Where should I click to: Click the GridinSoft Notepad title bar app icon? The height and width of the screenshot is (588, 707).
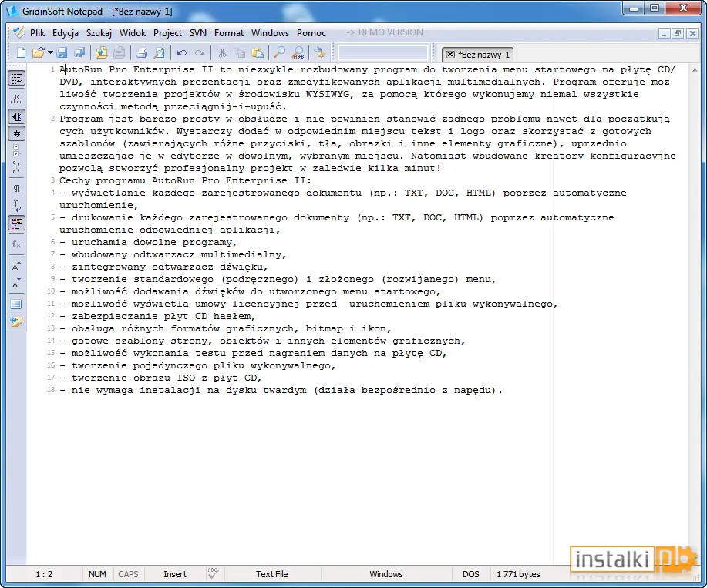[x=12, y=10]
